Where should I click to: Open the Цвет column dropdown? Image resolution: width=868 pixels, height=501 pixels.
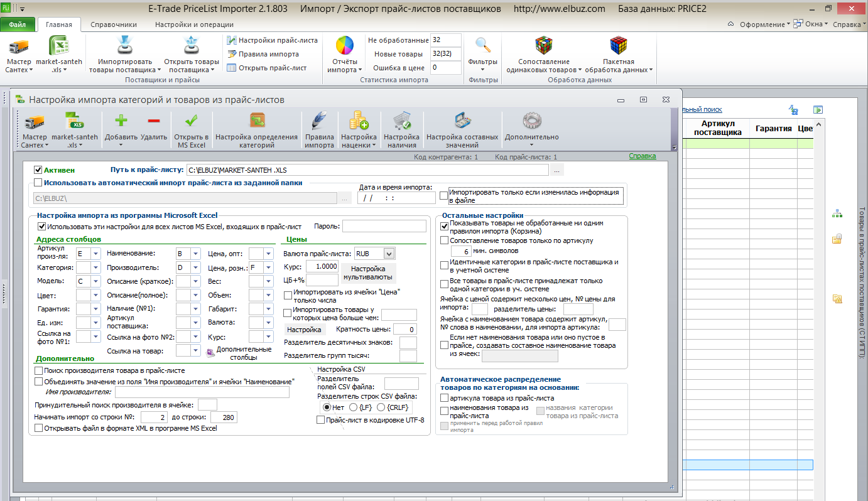pos(95,295)
